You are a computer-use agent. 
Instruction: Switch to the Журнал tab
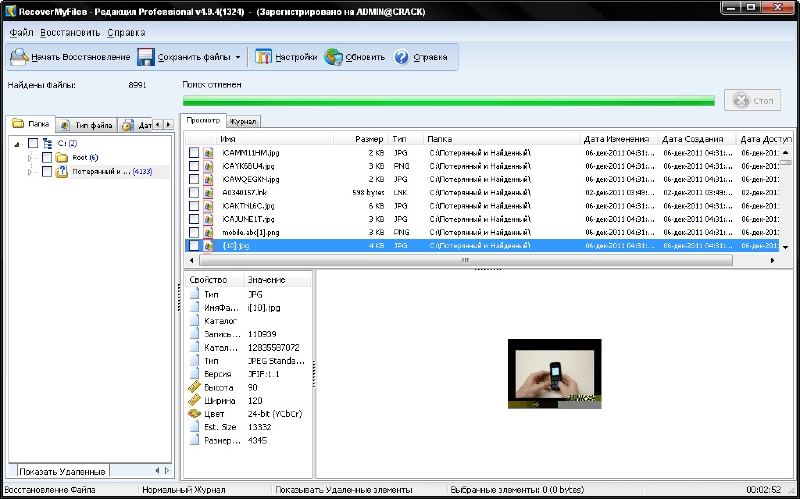[243, 121]
